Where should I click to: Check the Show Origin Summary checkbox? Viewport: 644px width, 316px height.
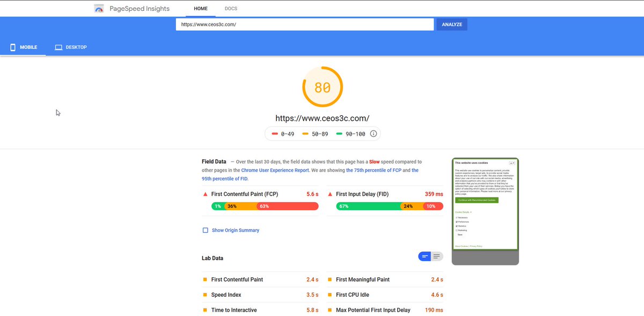click(205, 230)
